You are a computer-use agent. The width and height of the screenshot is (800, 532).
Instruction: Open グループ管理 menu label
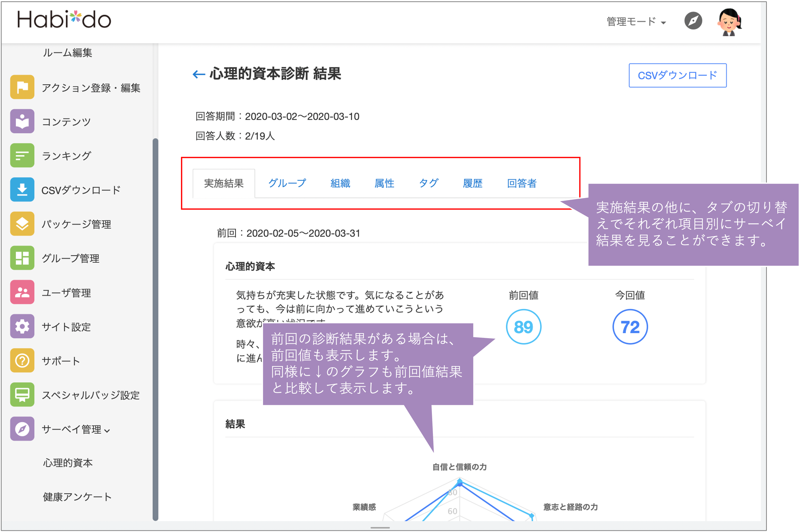tap(71, 259)
